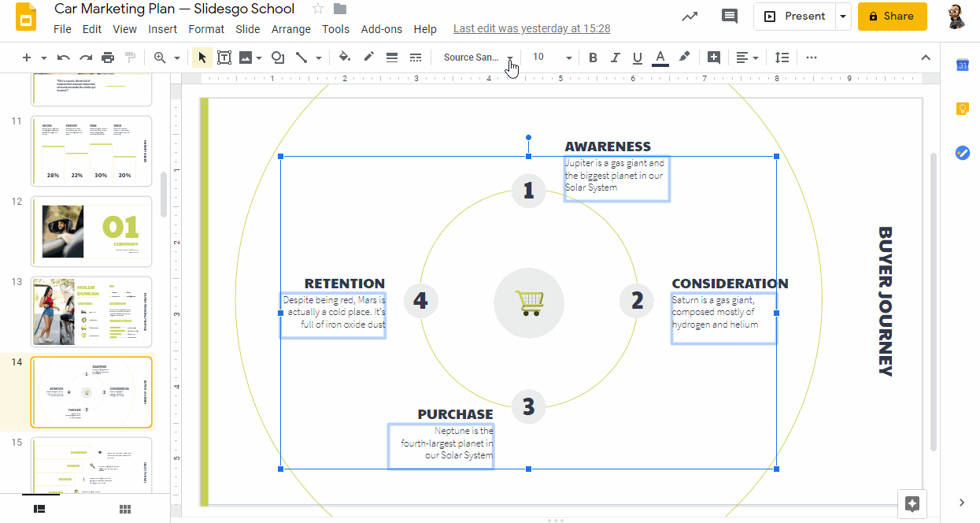
Task: Open Google Keep from the side panel
Action: [962, 108]
